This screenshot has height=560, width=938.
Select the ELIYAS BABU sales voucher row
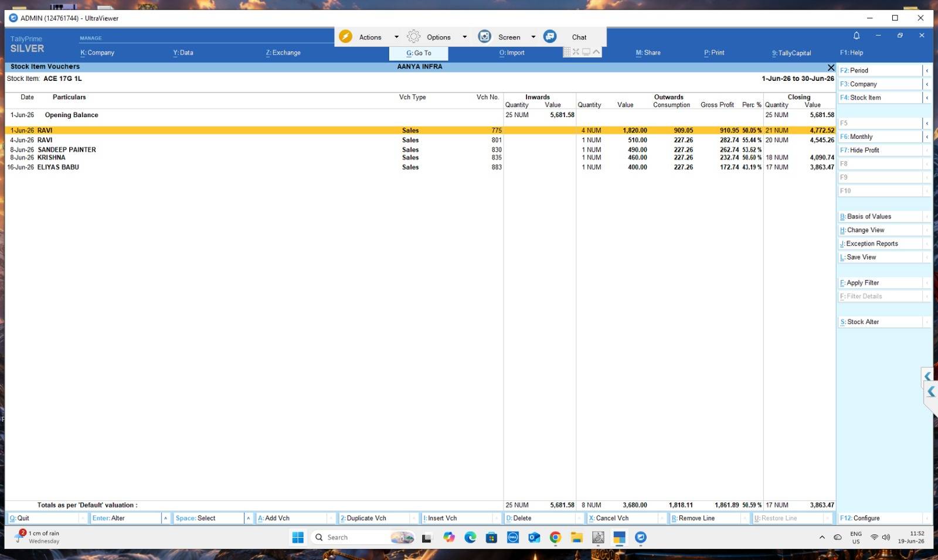tap(420, 168)
